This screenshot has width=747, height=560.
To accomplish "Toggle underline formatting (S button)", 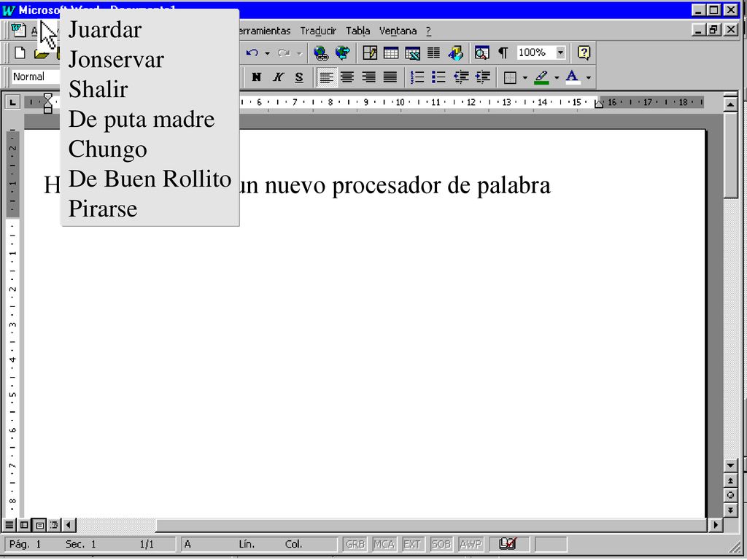I will point(298,77).
